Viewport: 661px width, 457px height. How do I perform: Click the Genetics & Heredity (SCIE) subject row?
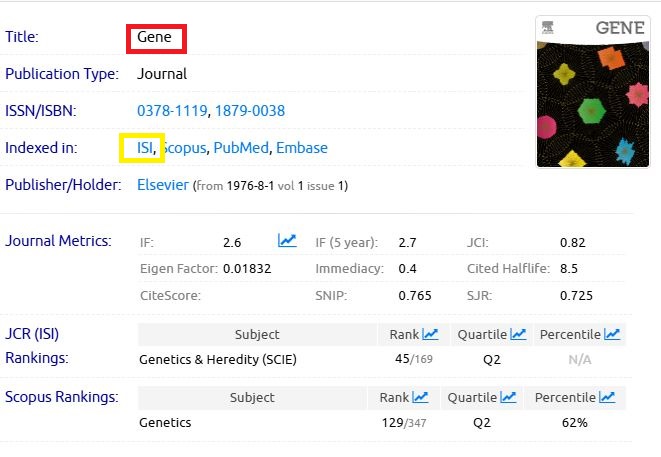(218, 359)
